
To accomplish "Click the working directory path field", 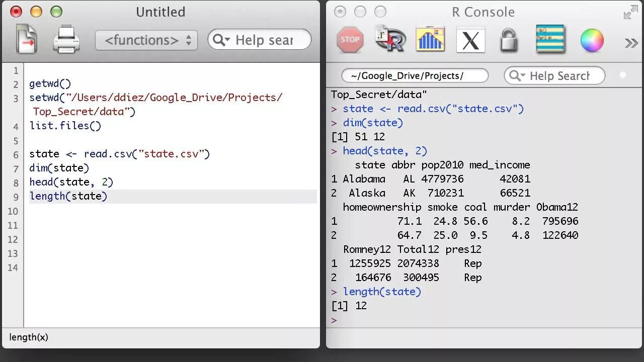I will [x=415, y=76].
